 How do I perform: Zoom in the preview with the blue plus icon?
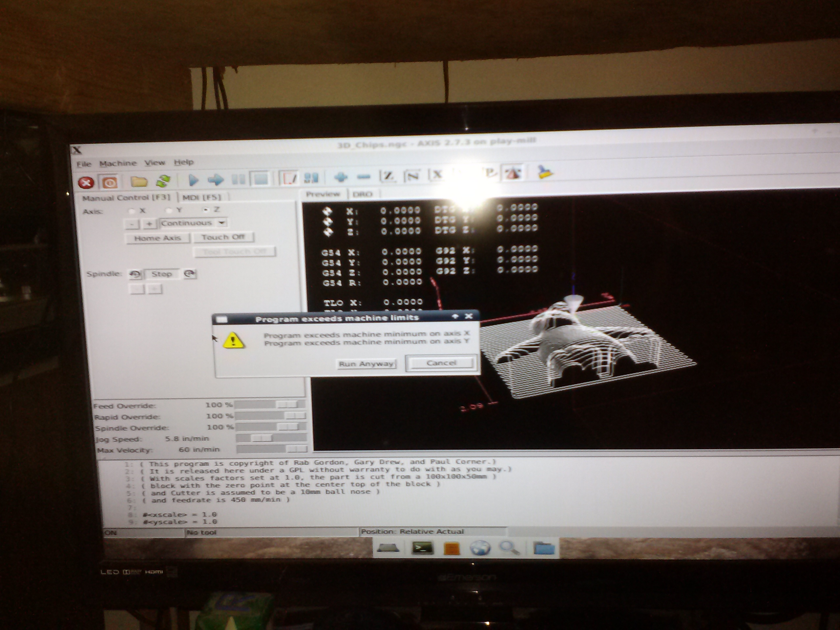point(341,177)
